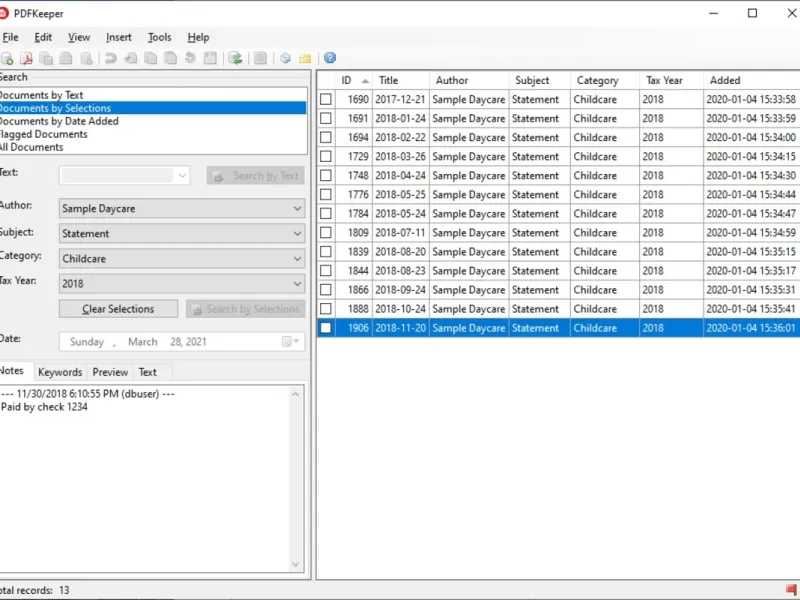Click the red status icon in status bar
The height and width of the screenshot is (600, 800).
791,590
